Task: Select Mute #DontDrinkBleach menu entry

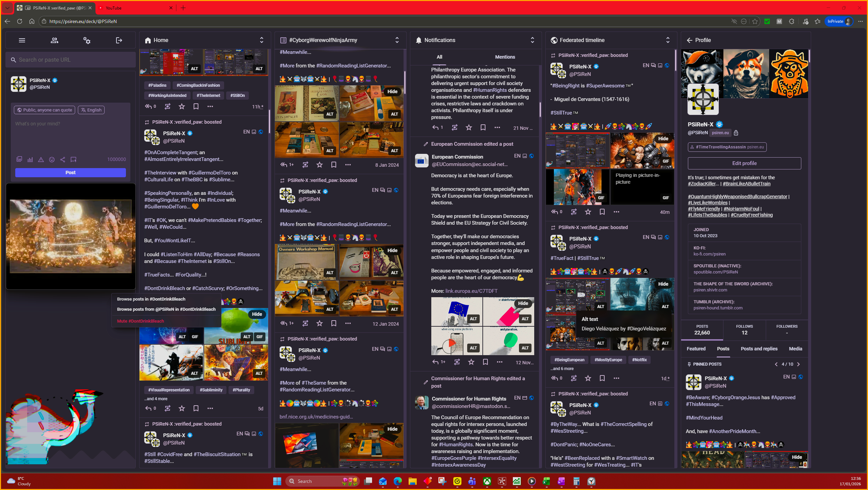Action: pos(140,321)
